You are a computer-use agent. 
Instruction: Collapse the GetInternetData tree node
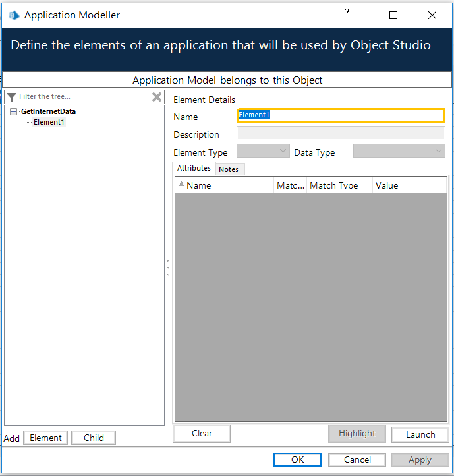point(13,111)
